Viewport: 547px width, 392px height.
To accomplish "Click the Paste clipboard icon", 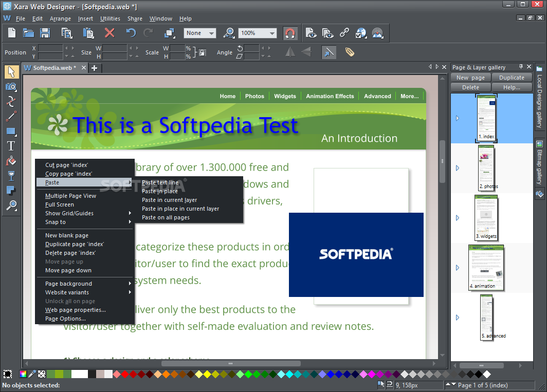I will tap(88, 33).
